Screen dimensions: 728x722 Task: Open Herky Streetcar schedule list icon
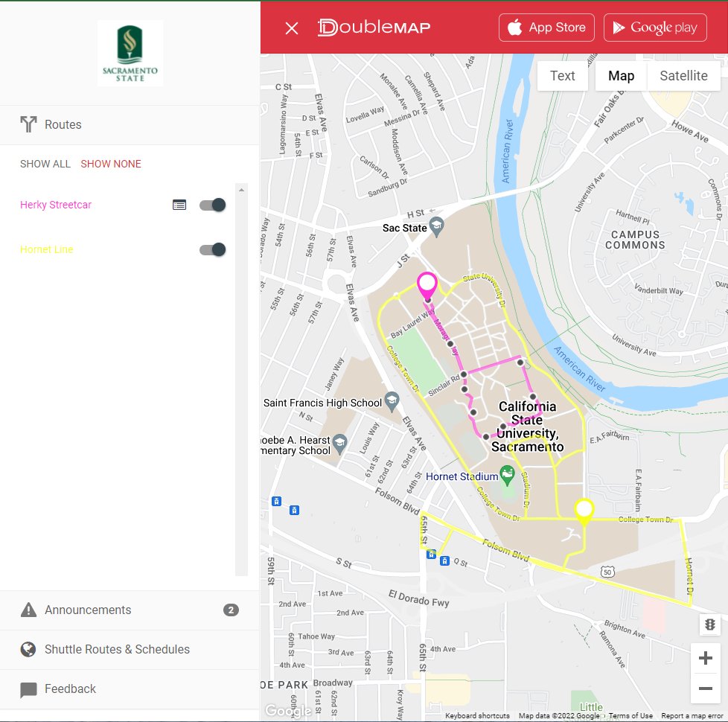[x=179, y=205]
